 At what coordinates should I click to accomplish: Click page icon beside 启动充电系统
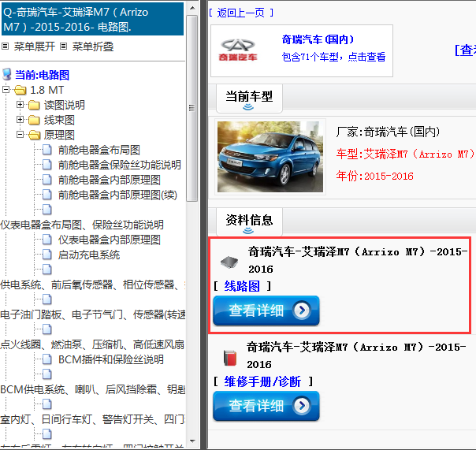pyautogui.click(x=46, y=255)
